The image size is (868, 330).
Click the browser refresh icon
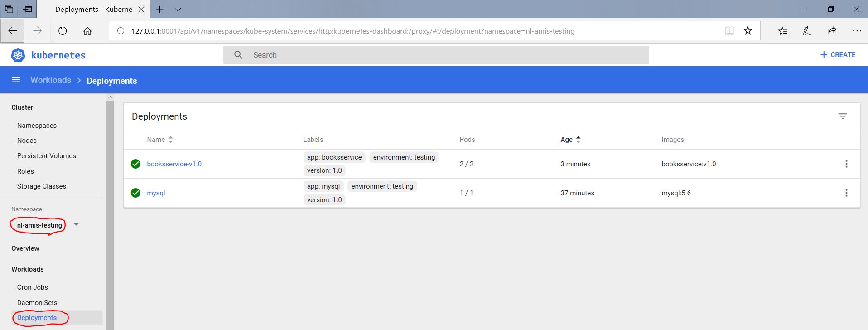[x=63, y=31]
